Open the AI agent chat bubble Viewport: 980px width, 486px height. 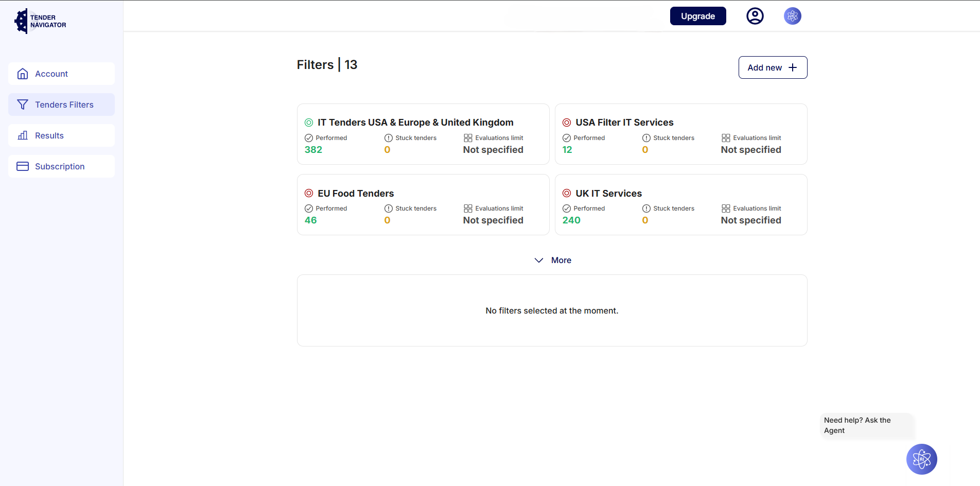(921, 459)
